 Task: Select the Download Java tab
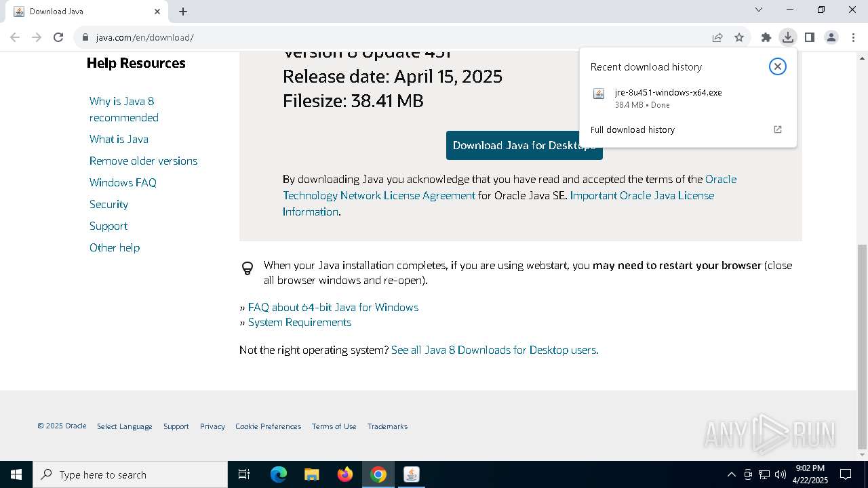click(86, 12)
